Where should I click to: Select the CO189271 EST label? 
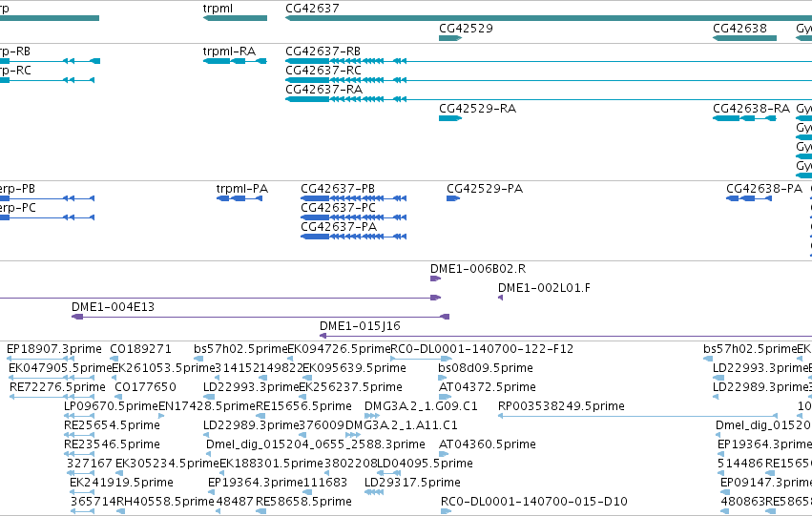[140, 349]
